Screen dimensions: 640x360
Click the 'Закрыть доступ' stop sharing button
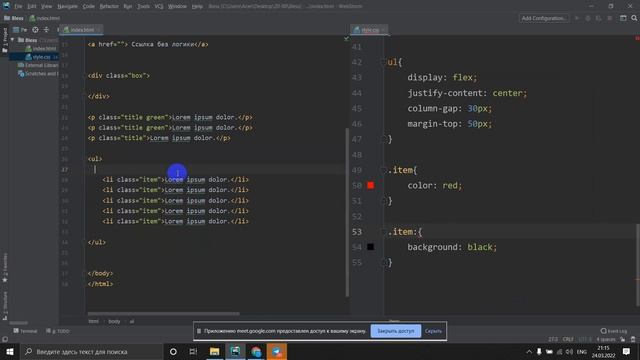[x=396, y=331]
